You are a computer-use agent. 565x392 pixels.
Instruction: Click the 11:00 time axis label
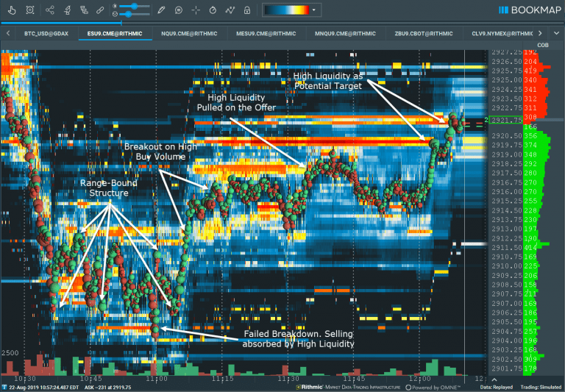157,379
